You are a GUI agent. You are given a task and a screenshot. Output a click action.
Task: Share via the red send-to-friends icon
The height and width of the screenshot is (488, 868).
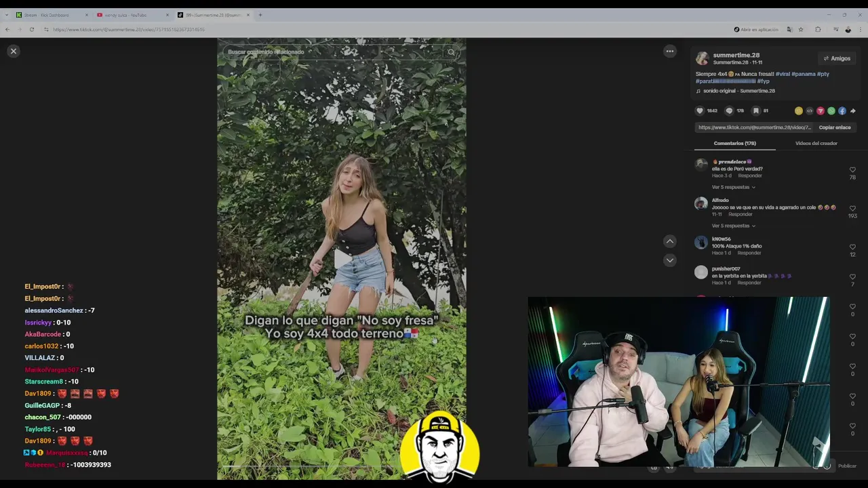[821, 110]
